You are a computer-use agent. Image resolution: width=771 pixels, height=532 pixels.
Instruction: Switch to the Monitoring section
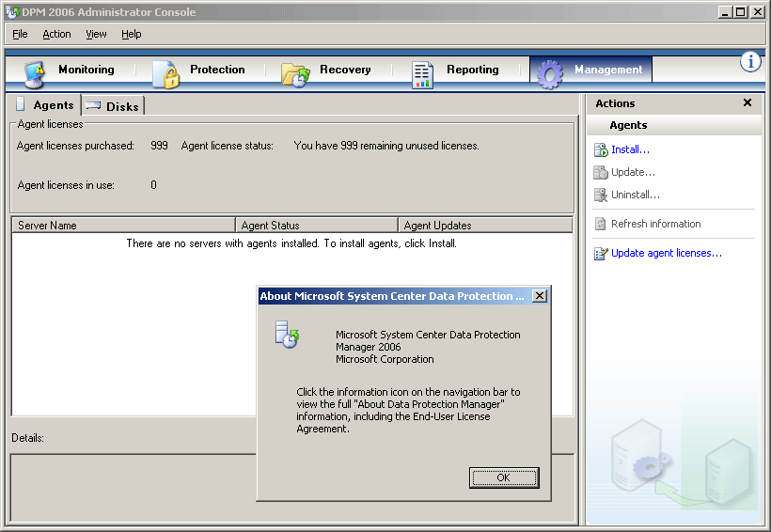pyautogui.click(x=87, y=70)
